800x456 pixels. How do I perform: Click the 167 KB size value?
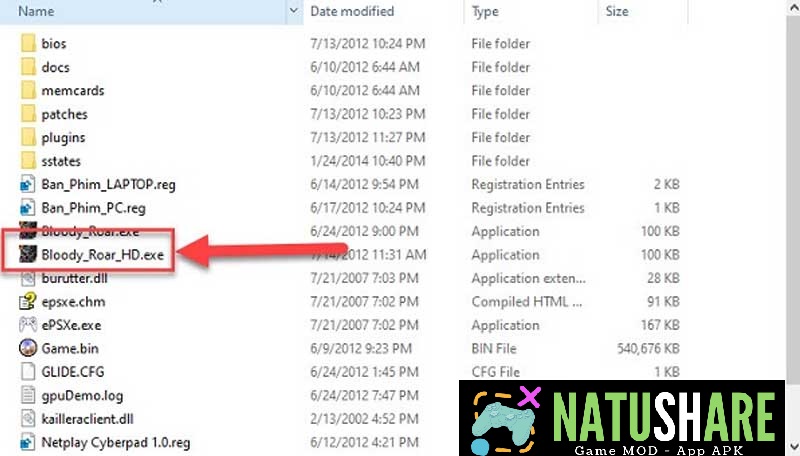[x=660, y=325]
